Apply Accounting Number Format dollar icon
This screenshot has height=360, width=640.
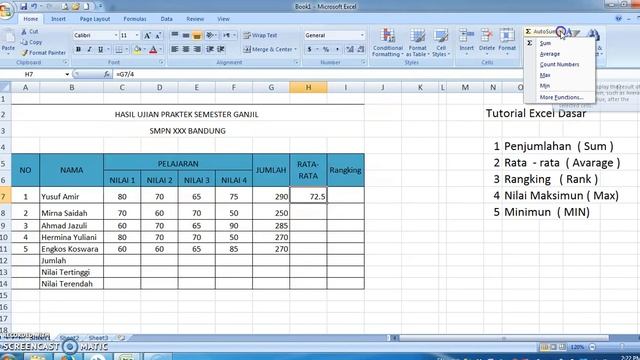[309, 49]
